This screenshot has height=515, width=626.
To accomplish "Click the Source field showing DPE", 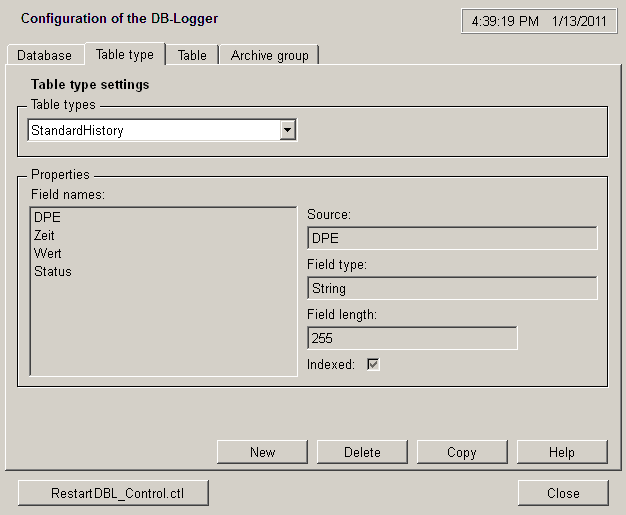I will 451,238.
